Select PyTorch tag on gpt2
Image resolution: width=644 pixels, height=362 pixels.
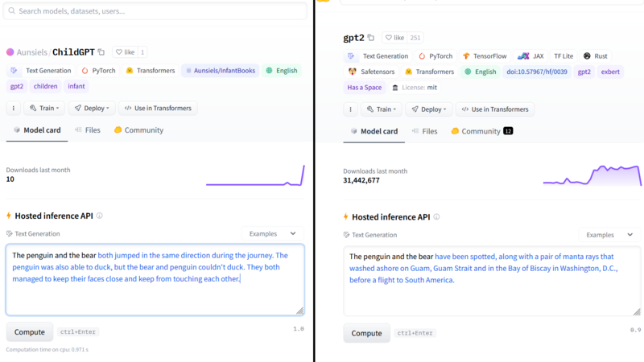[x=436, y=56]
